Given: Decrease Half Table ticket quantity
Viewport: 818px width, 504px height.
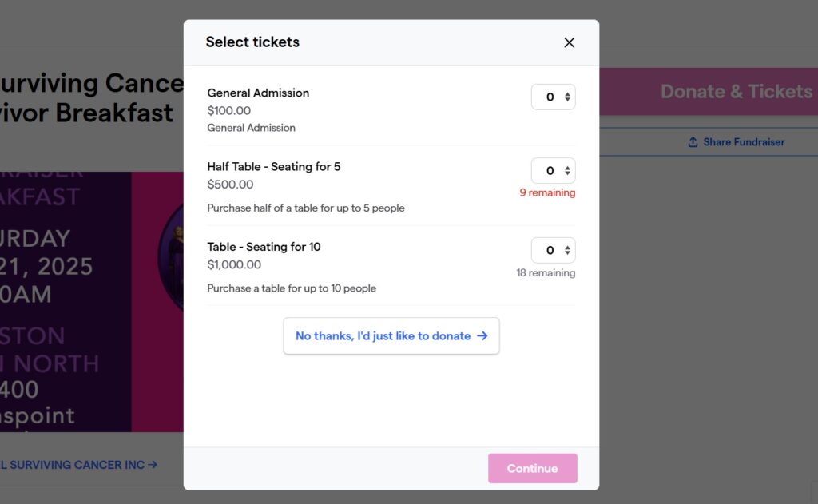Looking at the screenshot, I should click(x=568, y=174).
